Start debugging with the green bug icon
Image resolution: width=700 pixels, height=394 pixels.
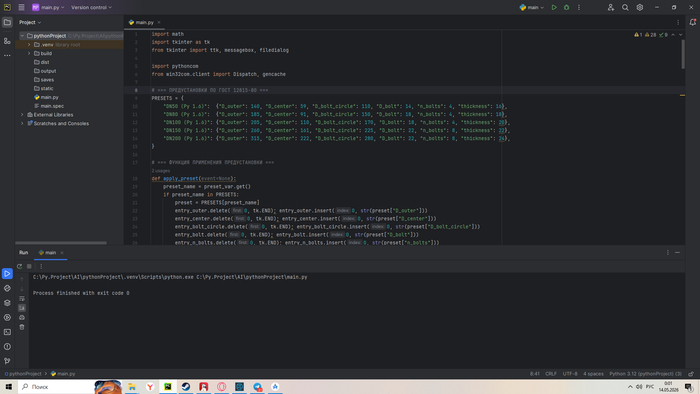[x=567, y=8]
